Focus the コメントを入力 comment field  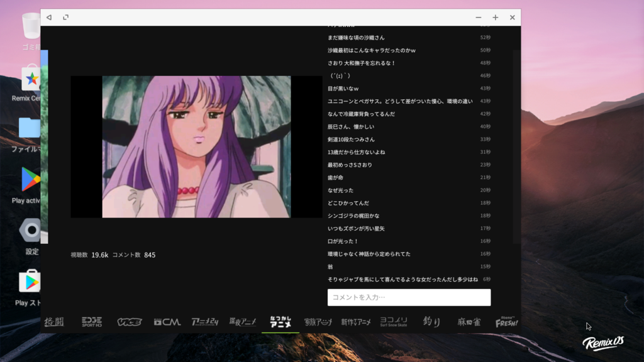[x=409, y=297]
